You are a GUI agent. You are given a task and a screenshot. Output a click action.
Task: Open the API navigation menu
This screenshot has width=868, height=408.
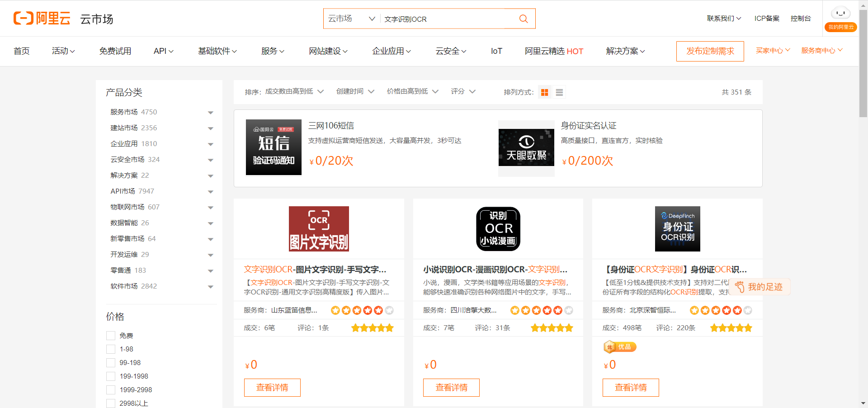[164, 51]
